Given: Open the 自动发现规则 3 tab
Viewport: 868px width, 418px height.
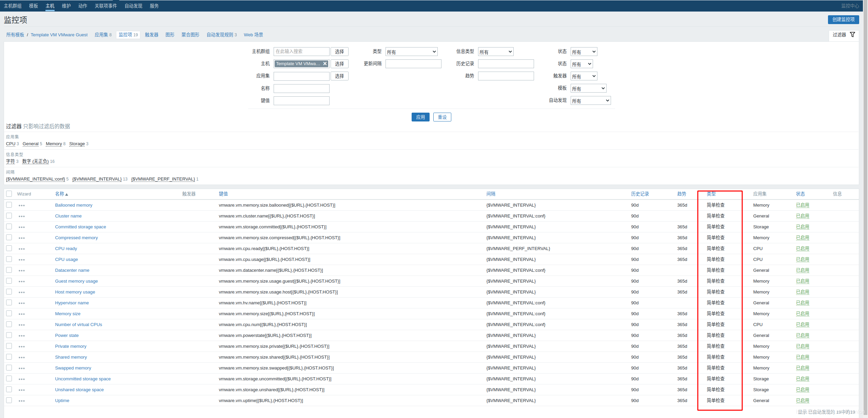Looking at the screenshot, I should pos(222,35).
